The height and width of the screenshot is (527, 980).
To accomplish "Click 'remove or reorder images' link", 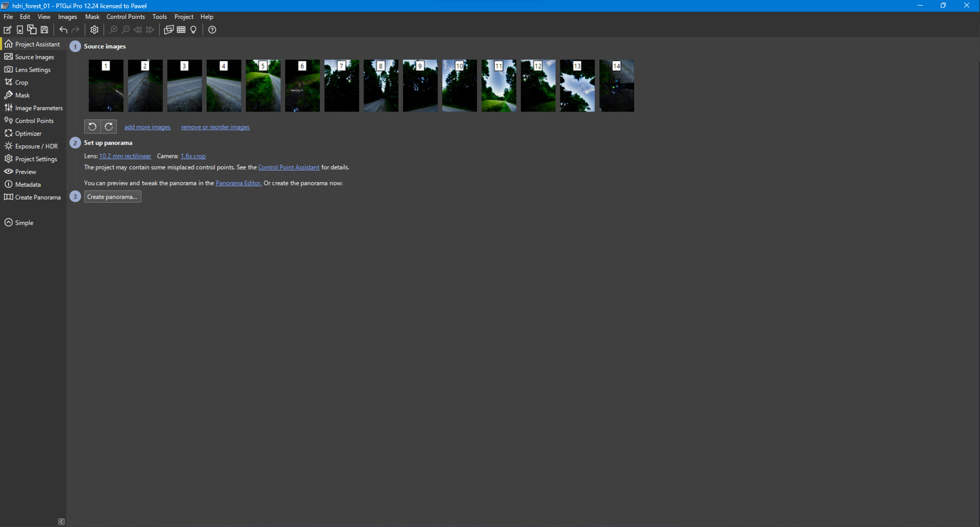I will tap(215, 127).
